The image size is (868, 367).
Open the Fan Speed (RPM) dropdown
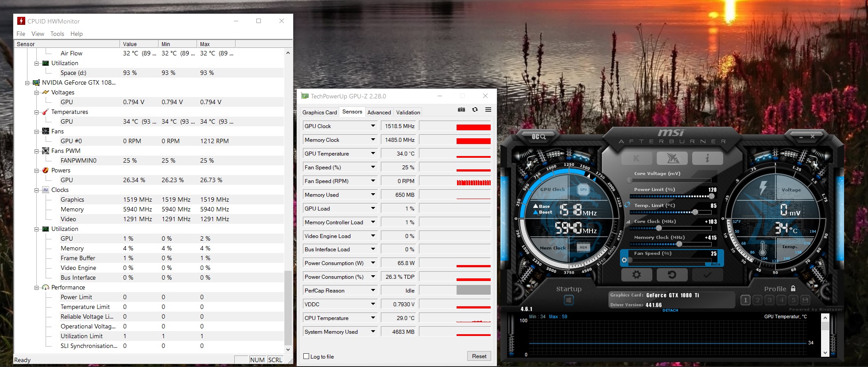(373, 181)
